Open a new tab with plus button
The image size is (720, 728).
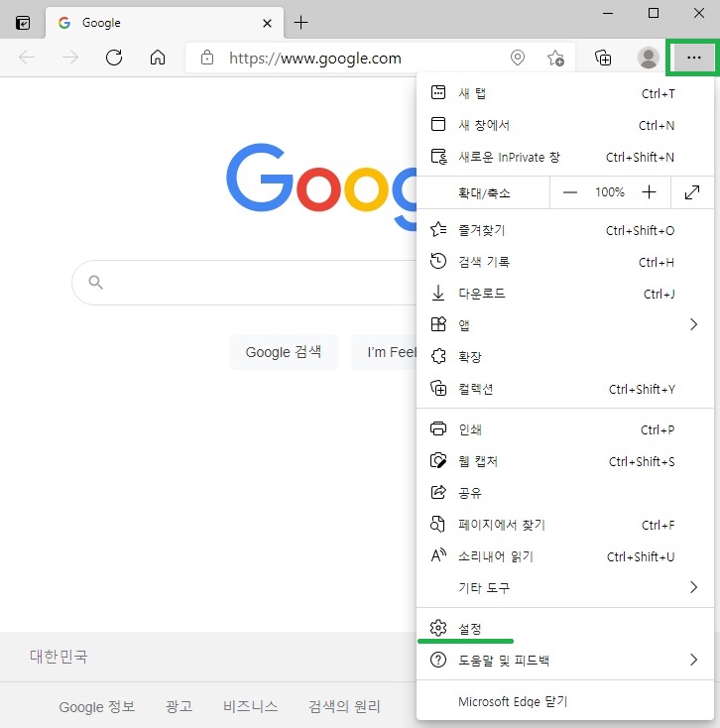300,22
